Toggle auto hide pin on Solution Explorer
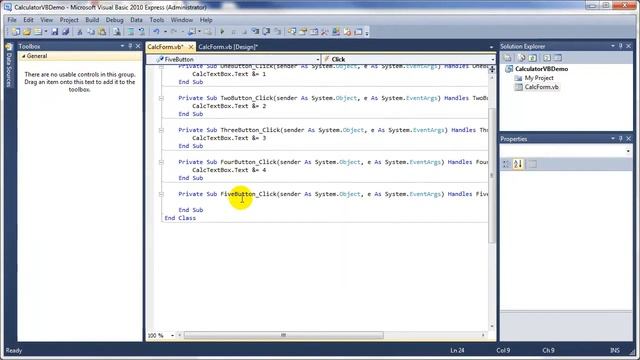Viewport: 640px width, 360px height. 620,46
